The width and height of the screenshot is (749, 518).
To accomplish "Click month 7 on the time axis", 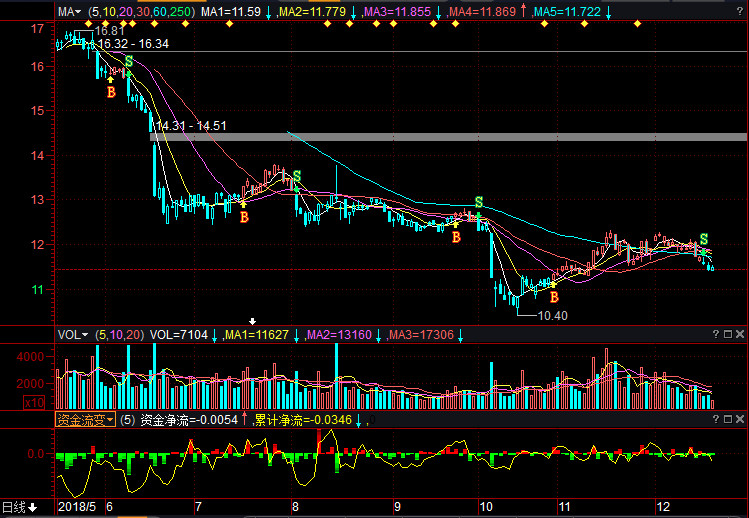I will [x=198, y=507].
